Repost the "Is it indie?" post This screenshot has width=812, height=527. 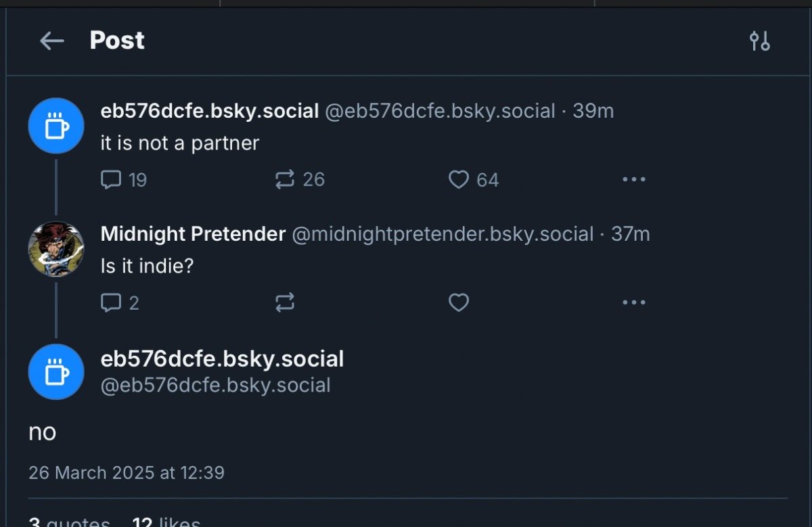point(285,303)
